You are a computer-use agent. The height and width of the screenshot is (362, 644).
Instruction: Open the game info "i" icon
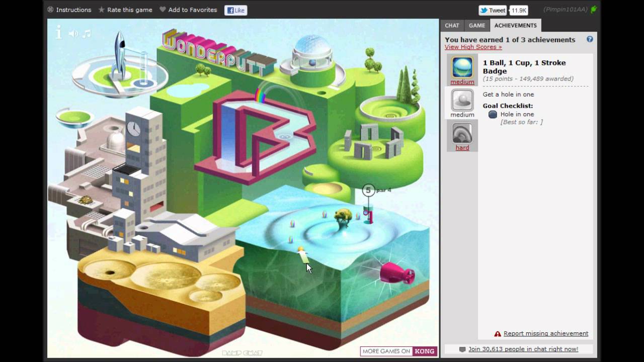tap(59, 33)
